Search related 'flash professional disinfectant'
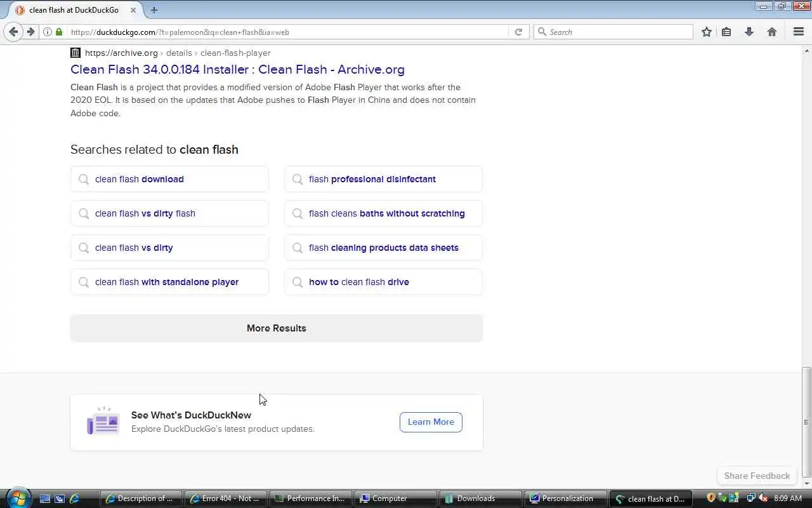The width and height of the screenshot is (812, 508). pos(383,179)
